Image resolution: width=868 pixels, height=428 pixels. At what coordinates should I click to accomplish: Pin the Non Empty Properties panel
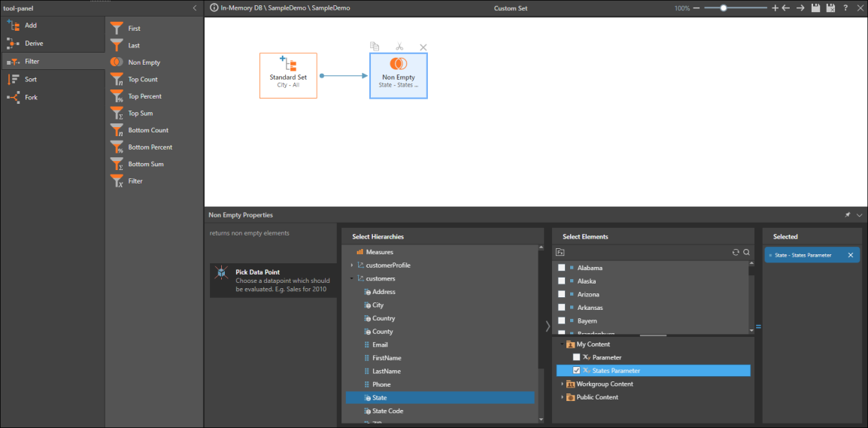coord(848,215)
